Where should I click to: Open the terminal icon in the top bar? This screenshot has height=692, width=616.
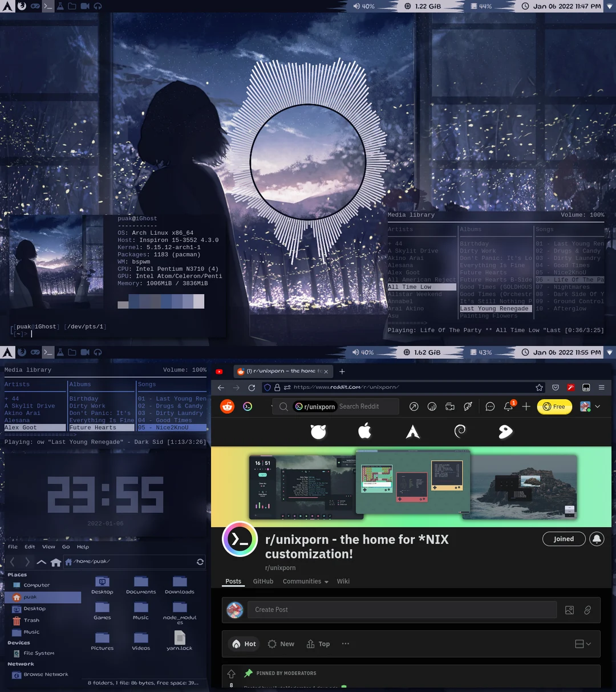[48, 6]
